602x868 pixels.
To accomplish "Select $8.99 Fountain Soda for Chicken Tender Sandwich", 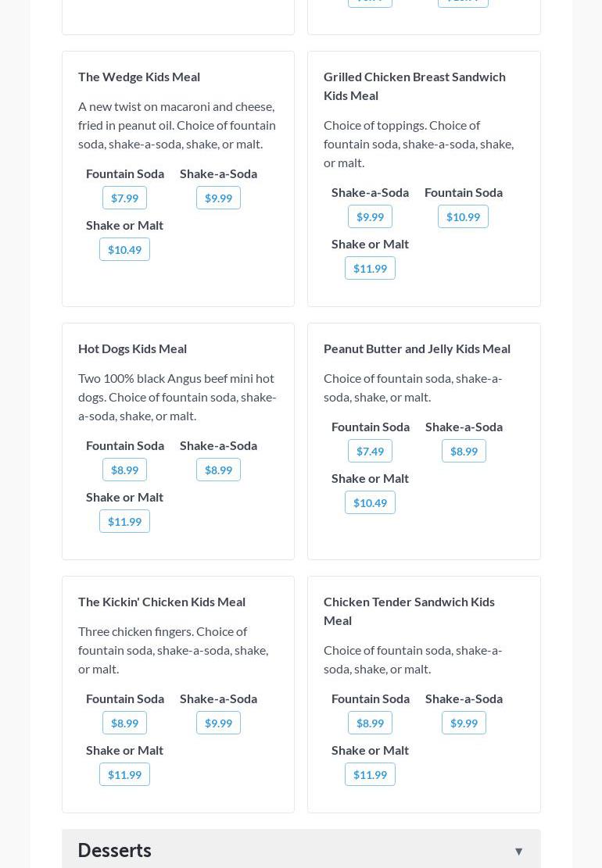I will pos(370,723).
